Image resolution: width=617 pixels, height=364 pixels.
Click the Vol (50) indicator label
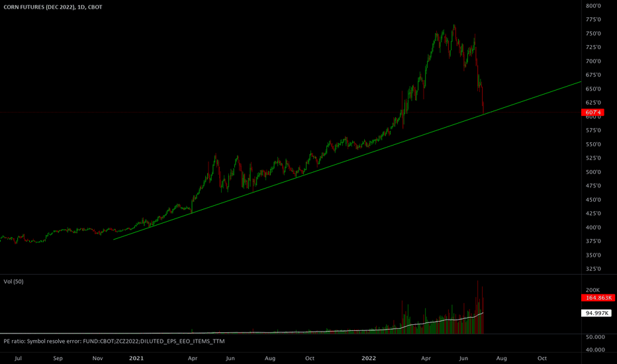(x=13, y=282)
